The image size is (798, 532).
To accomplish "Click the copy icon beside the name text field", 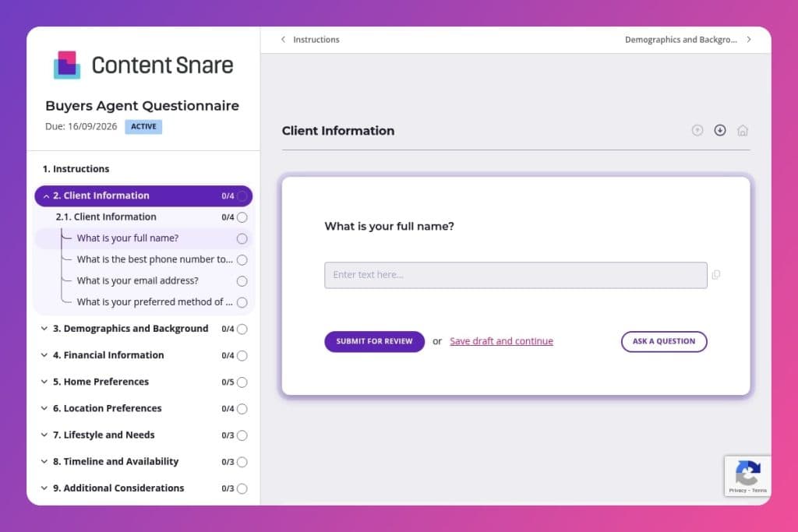I will [x=716, y=274].
